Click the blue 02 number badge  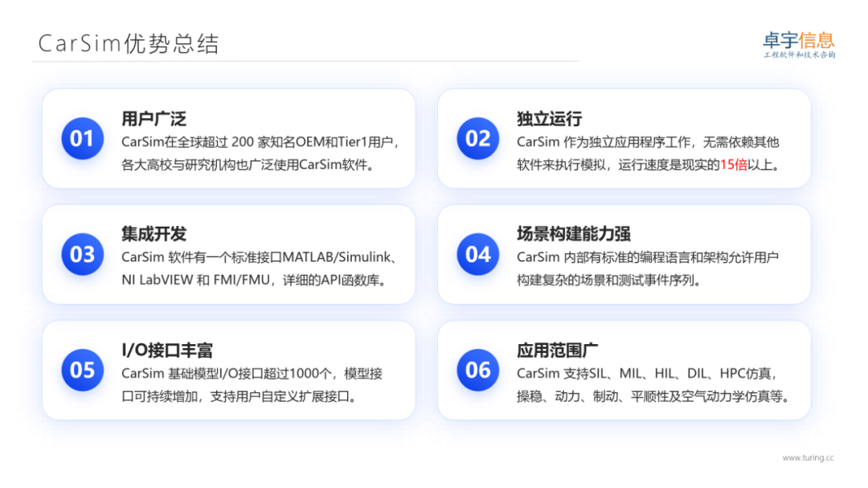pos(477,138)
